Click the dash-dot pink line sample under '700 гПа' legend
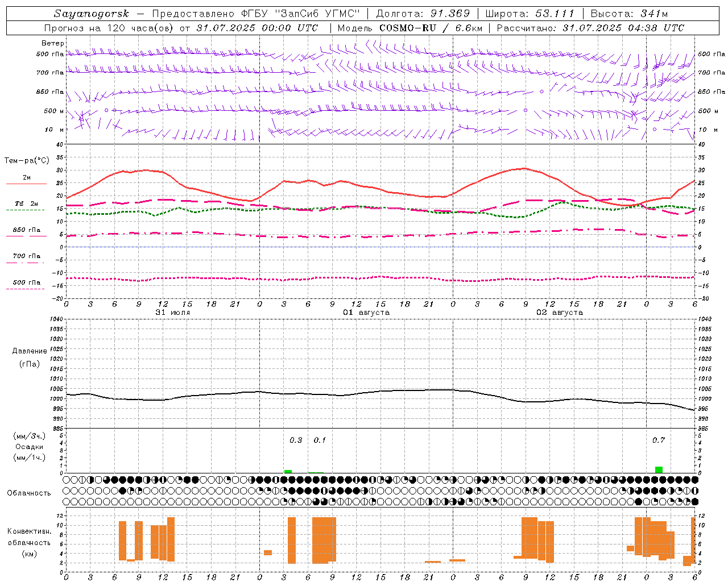The image size is (728, 582). pos(25,263)
